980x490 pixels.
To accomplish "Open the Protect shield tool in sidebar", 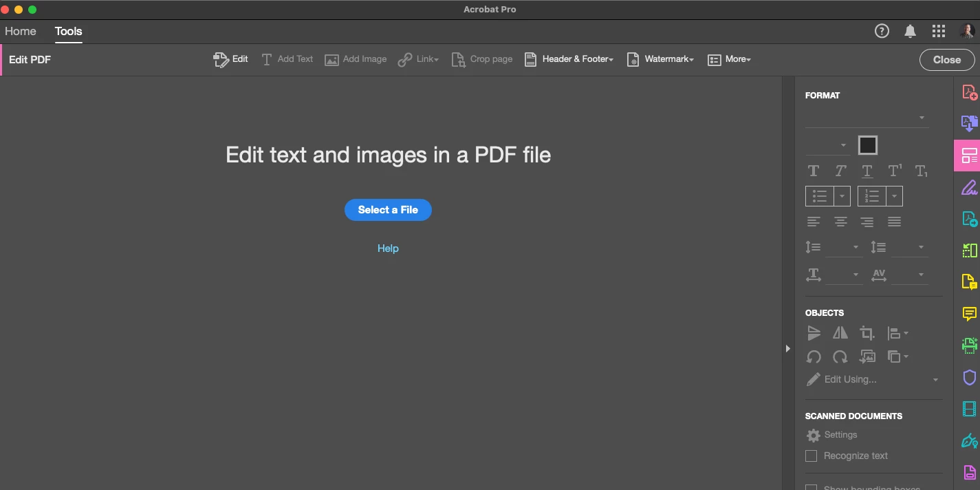I will tap(969, 377).
